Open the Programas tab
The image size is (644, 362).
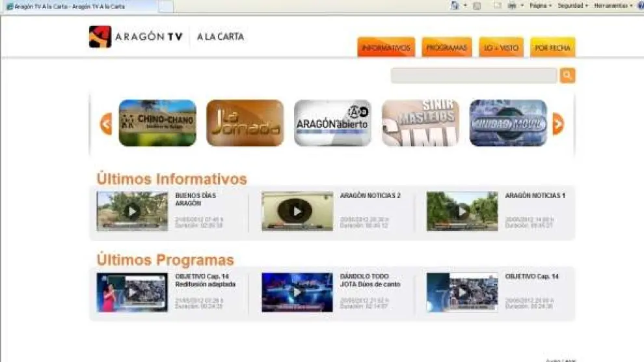click(446, 48)
